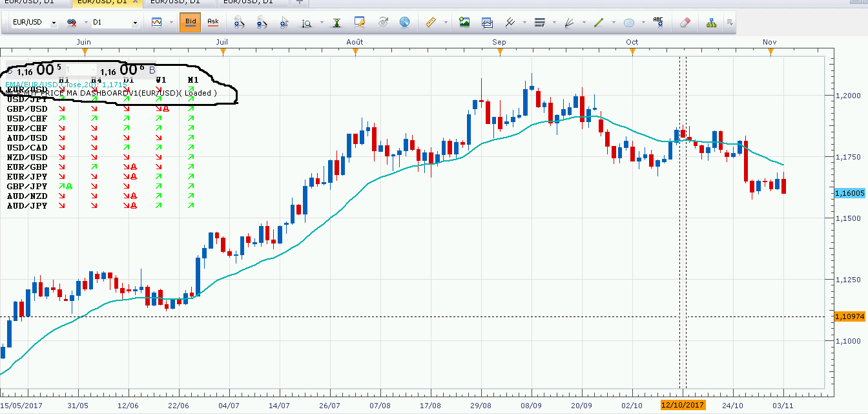Click the current price tag 1,16005
868x414 pixels.
point(850,193)
